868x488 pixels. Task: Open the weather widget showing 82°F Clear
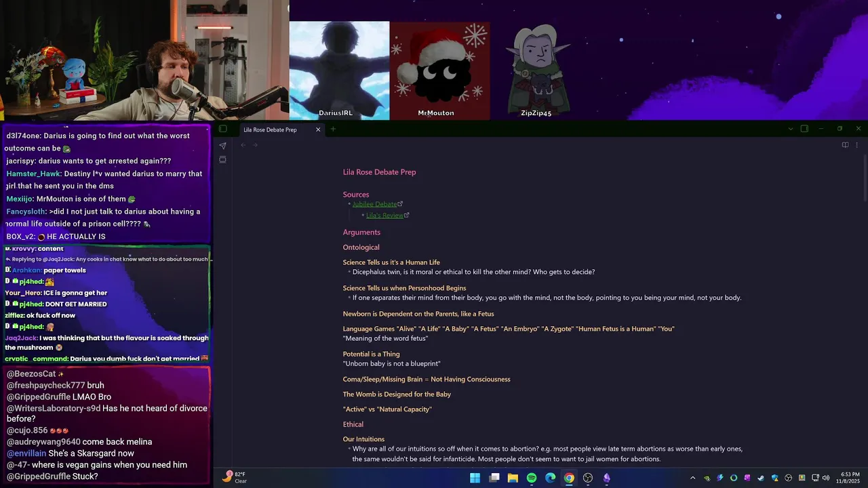(x=235, y=478)
